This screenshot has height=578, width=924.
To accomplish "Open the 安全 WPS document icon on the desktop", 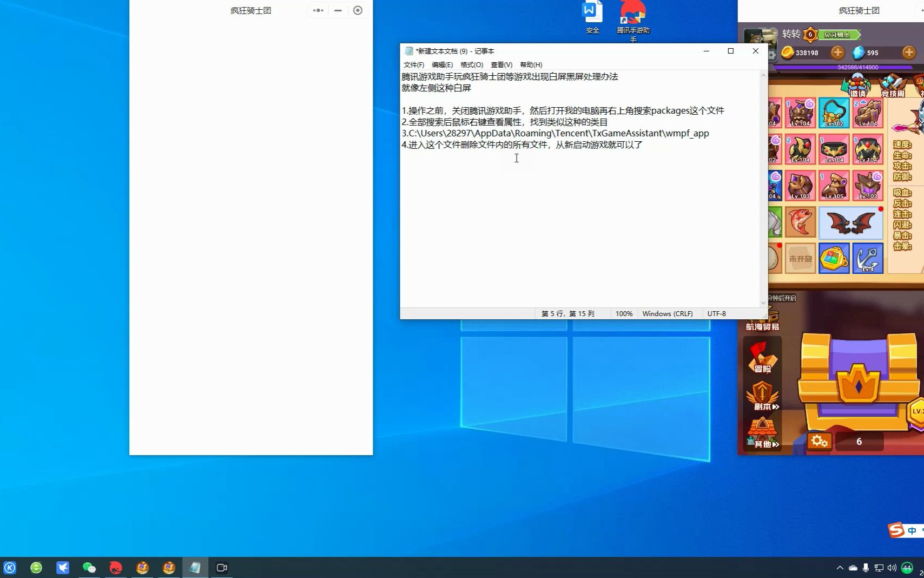I will pyautogui.click(x=592, y=17).
